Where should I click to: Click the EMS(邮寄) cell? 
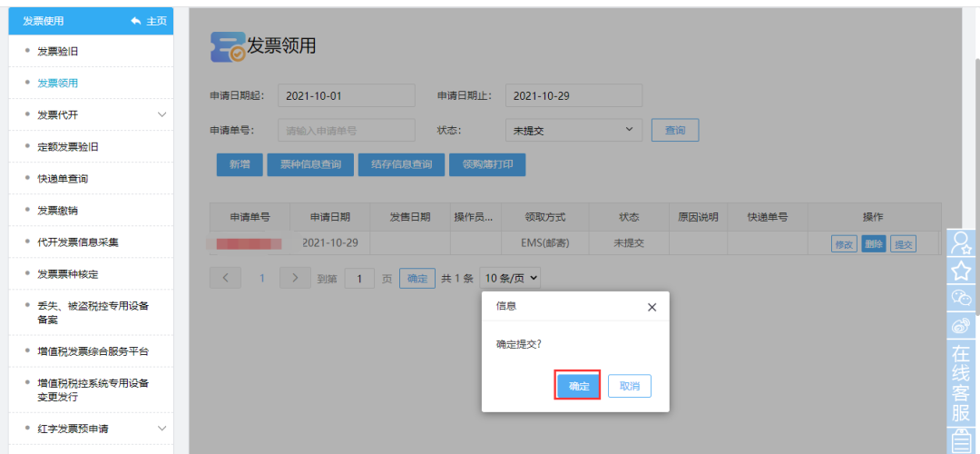pos(545,242)
